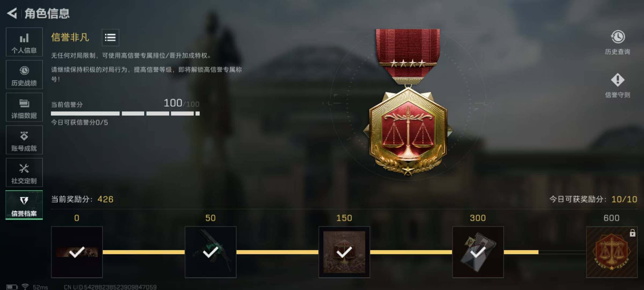Select the active 信誉档案 tab
This screenshot has height=290, width=644.
click(24, 205)
